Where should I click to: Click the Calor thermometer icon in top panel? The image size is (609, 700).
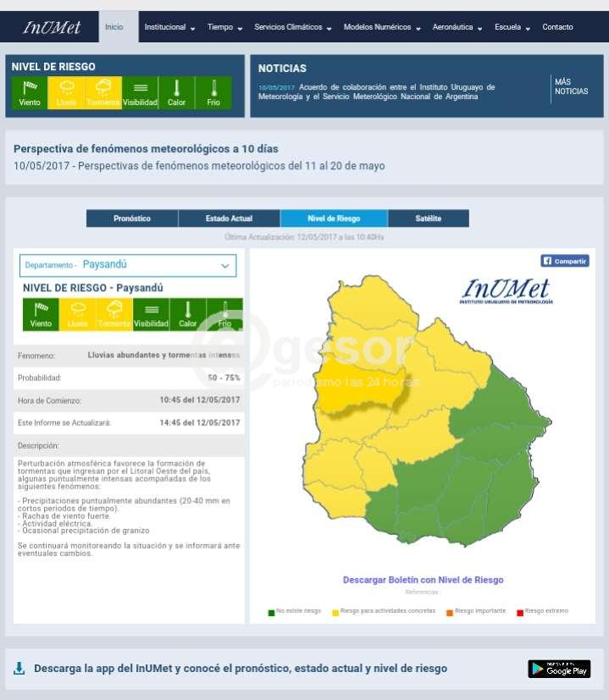coord(176,92)
